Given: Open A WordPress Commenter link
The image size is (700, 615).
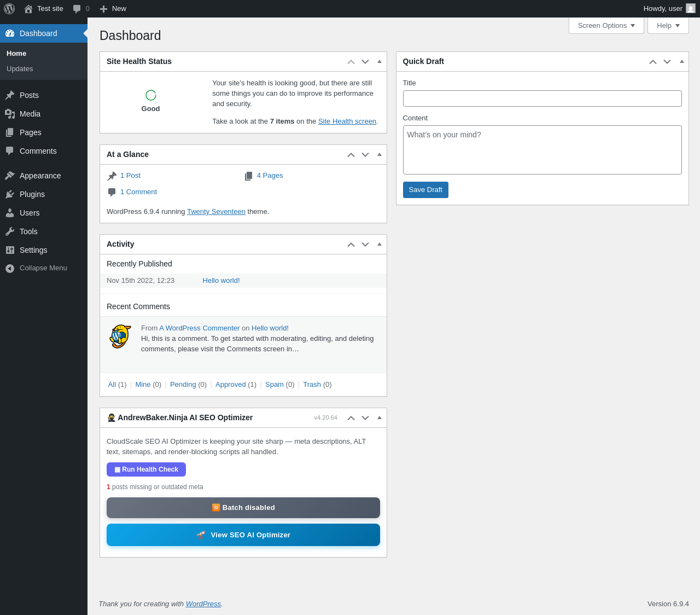Looking at the screenshot, I should click(200, 328).
